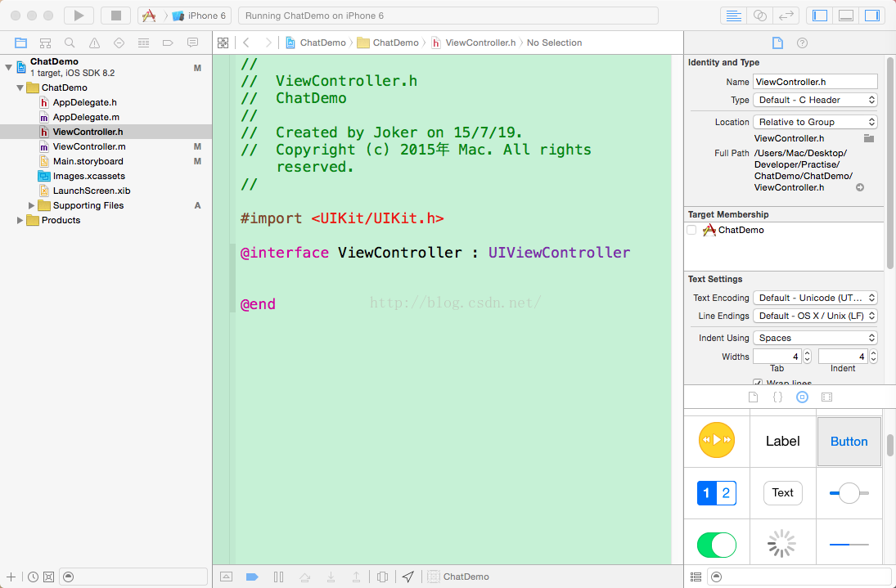Show the Assistant editor
This screenshot has width=896, height=588.
[759, 16]
